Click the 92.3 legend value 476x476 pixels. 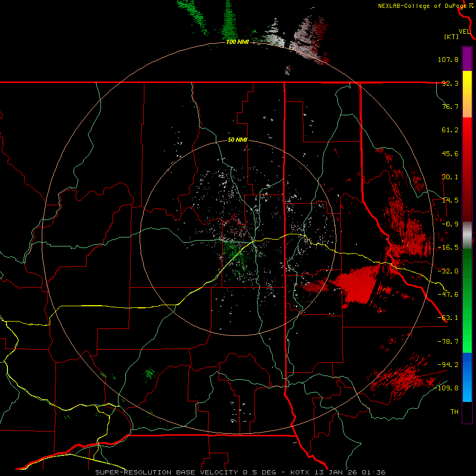point(450,83)
